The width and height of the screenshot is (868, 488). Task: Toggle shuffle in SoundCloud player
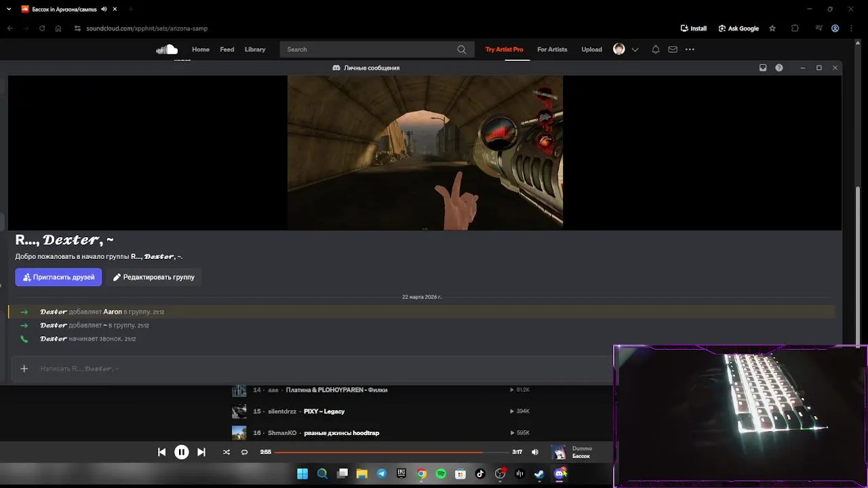coord(226,452)
